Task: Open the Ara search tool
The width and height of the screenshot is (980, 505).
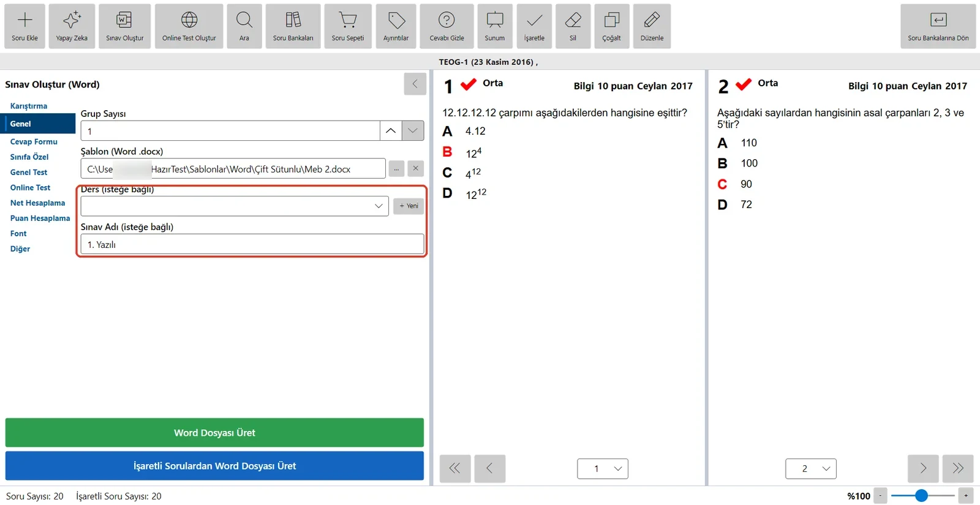Action: point(244,26)
